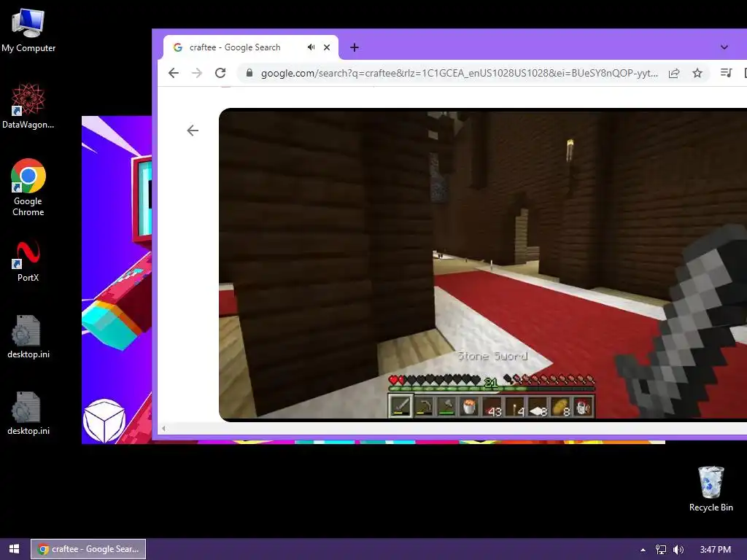This screenshot has height=560, width=747.
Task: Open My Computer desktop icon
Action: coord(28,31)
